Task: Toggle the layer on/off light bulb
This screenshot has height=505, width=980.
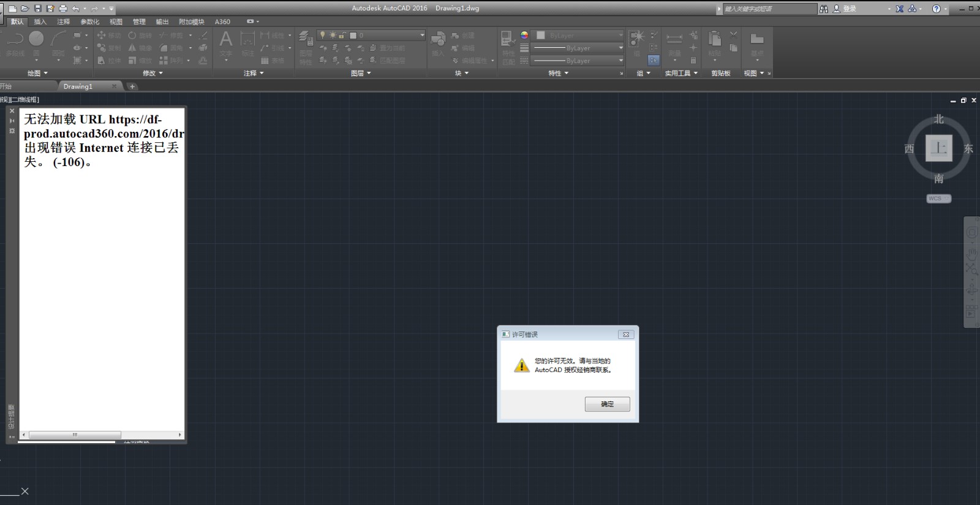Action: click(323, 36)
